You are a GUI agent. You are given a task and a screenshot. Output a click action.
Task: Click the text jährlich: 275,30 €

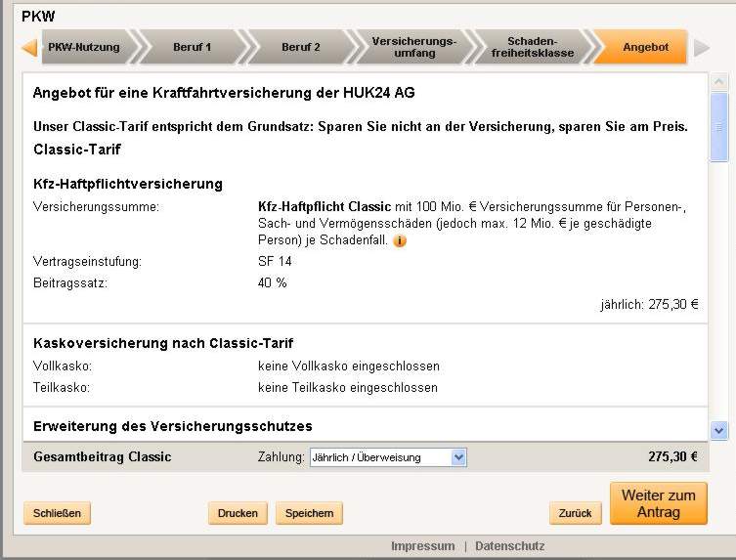point(649,305)
